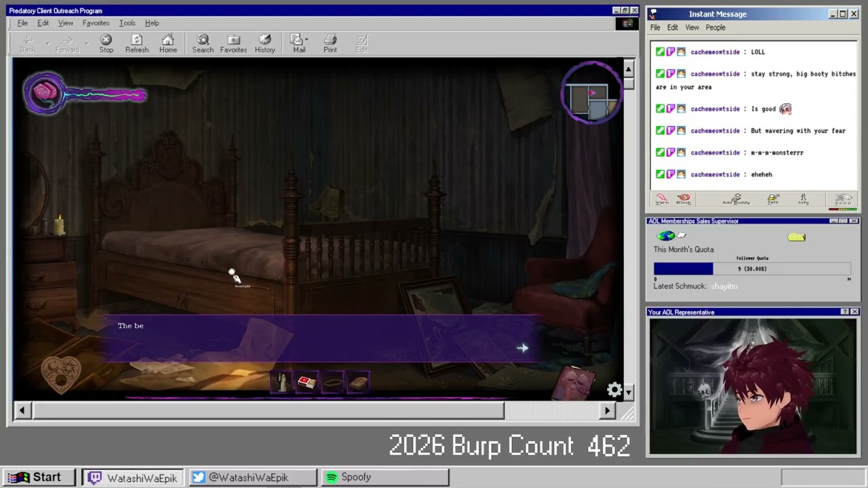The height and width of the screenshot is (488, 868).
Task: Click the lit candle on the nightstand
Action: [60, 224]
